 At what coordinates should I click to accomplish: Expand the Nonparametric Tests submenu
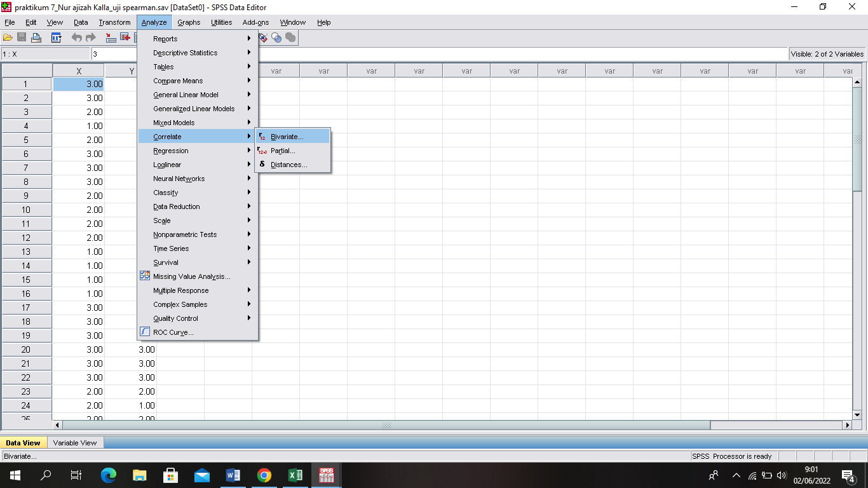[198, 234]
